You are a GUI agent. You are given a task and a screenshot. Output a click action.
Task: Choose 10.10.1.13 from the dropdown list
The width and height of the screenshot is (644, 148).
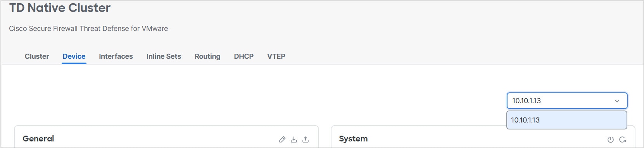coord(567,120)
